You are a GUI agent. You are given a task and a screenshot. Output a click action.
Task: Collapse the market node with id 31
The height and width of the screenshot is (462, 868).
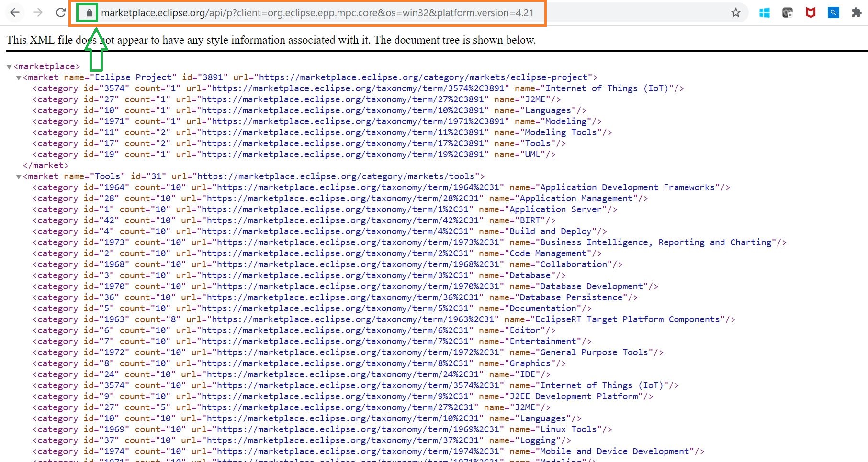point(18,176)
